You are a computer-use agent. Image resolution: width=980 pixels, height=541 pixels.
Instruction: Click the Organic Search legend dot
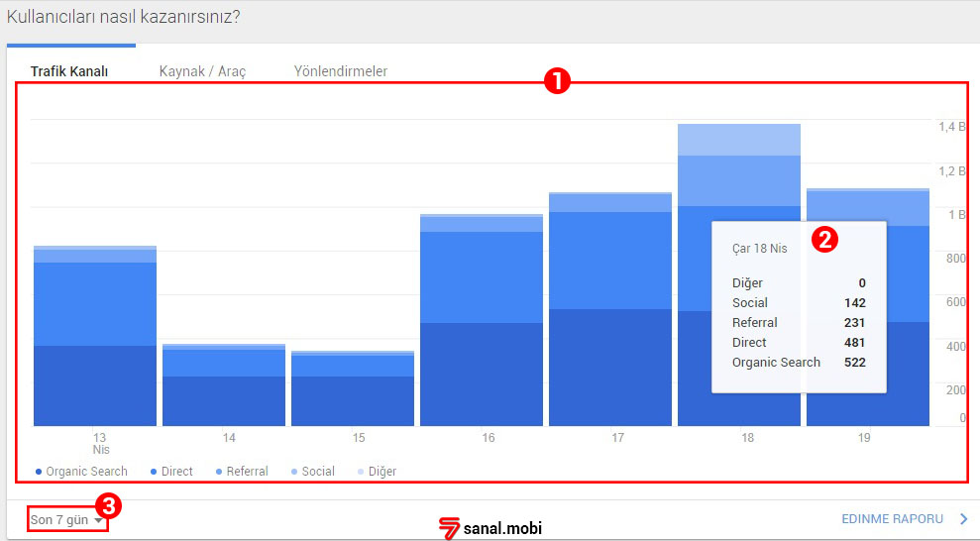click(x=39, y=472)
